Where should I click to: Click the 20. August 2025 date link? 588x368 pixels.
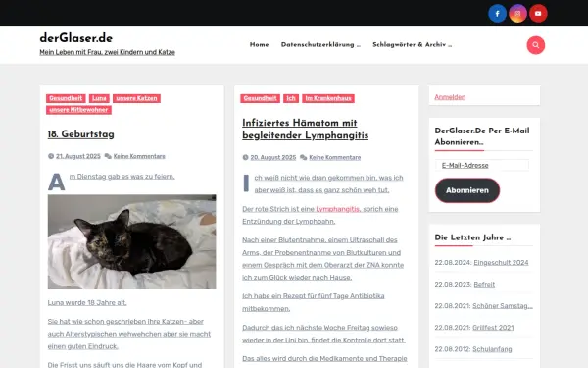[273, 157]
